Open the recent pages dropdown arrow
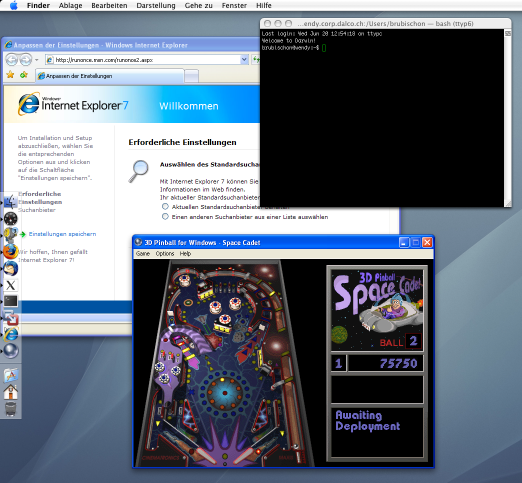Screen dimensions: 522x483 37,60
